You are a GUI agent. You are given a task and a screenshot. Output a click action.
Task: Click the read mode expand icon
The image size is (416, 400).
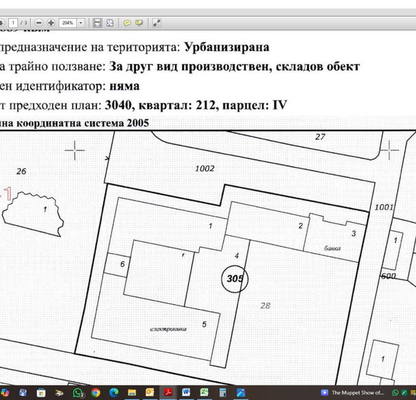[156, 23]
